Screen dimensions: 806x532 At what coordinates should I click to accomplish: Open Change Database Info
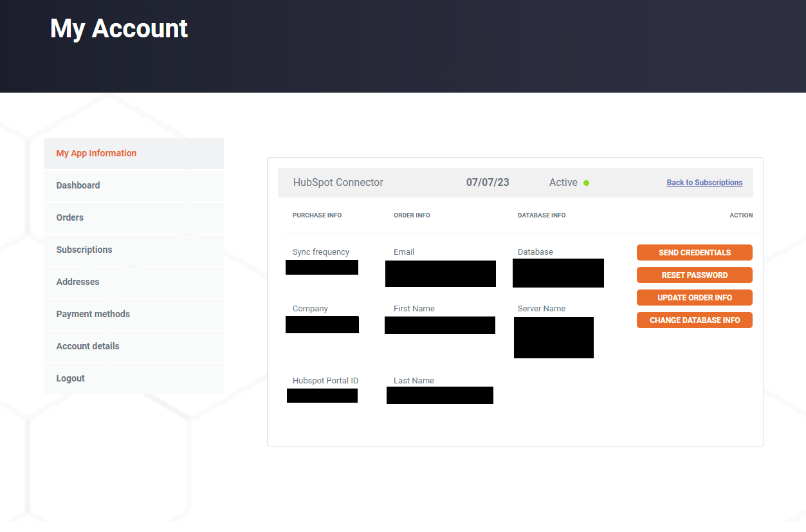pos(694,320)
